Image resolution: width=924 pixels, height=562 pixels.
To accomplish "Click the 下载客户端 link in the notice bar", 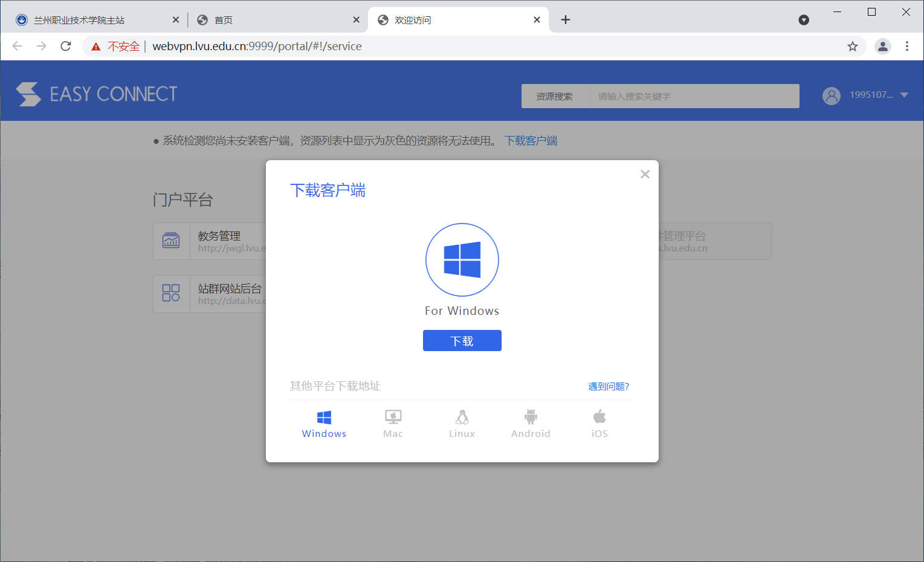I will pyautogui.click(x=531, y=141).
